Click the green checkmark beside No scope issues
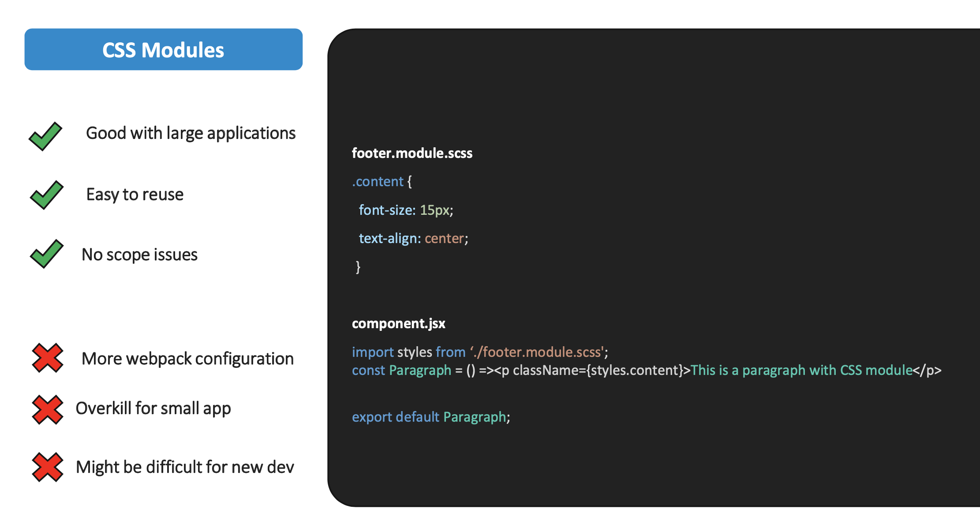Screen dimensions: 980x509 pyautogui.click(x=47, y=254)
